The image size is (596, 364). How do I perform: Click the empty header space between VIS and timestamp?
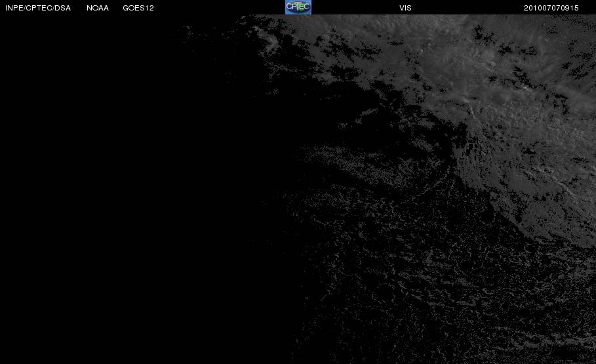(x=467, y=8)
